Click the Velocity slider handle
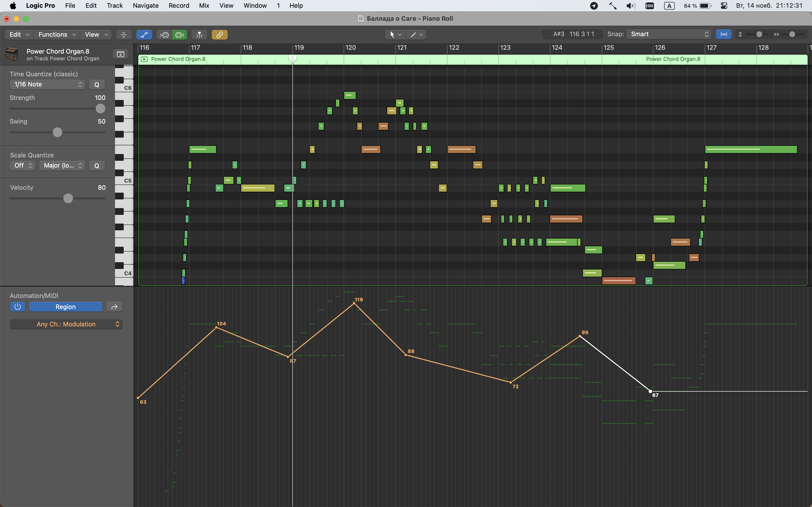The image size is (812, 507). [68, 198]
